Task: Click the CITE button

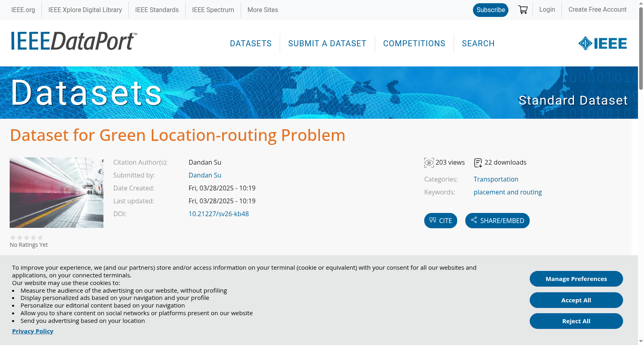Action: (x=441, y=221)
